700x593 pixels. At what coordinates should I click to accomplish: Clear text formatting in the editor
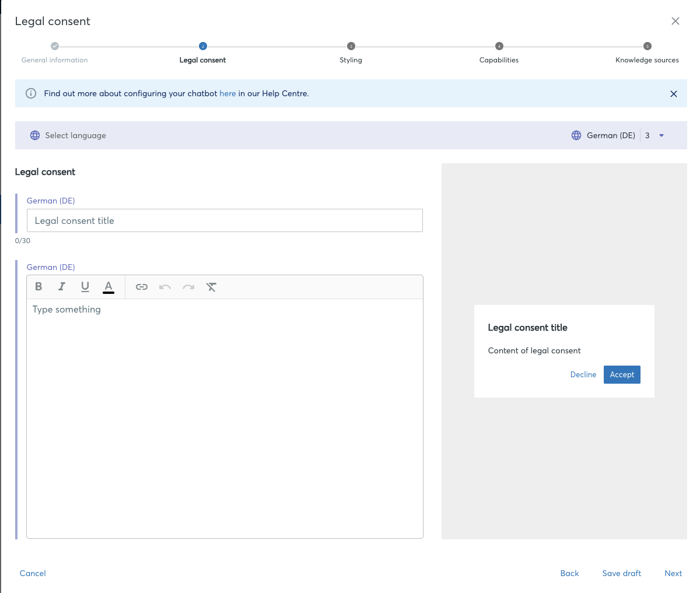(x=211, y=287)
